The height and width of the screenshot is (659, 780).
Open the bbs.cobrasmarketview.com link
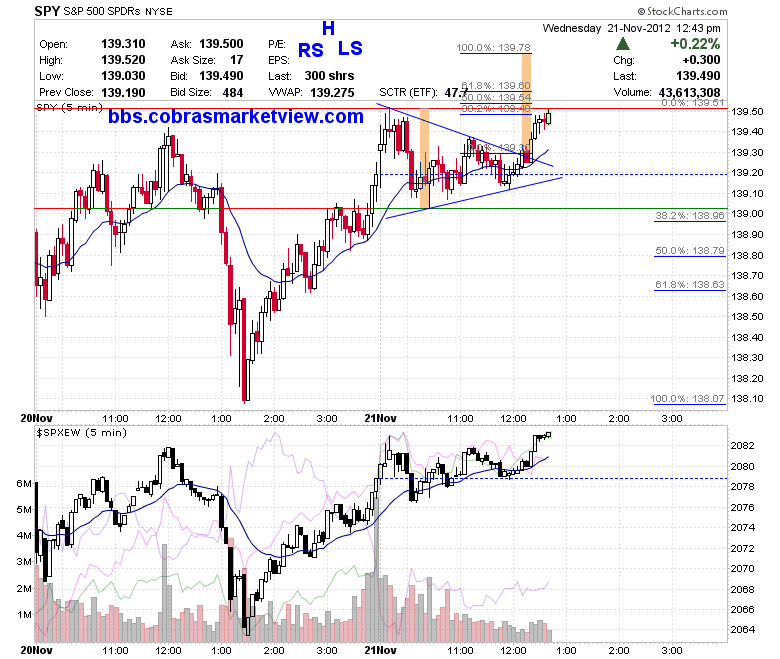[x=236, y=116]
